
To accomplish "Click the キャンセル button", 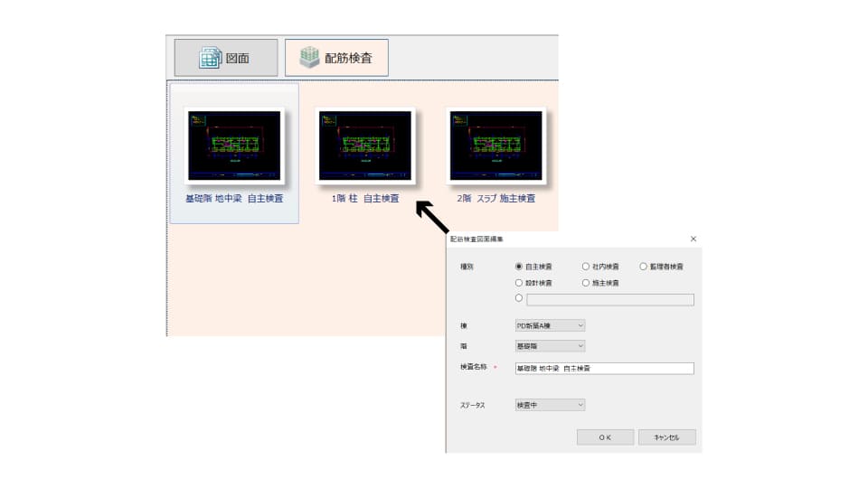I will pyautogui.click(x=667, y=437).
